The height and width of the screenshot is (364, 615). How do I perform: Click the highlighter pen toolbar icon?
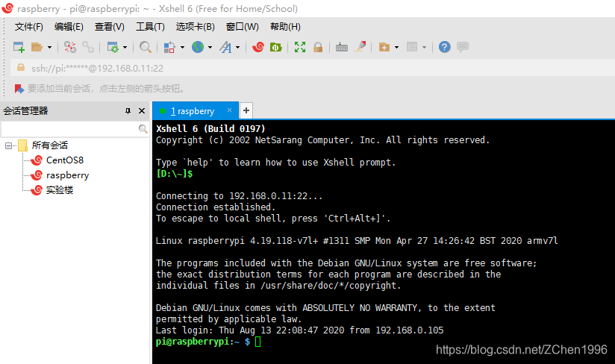pos(360,47)
